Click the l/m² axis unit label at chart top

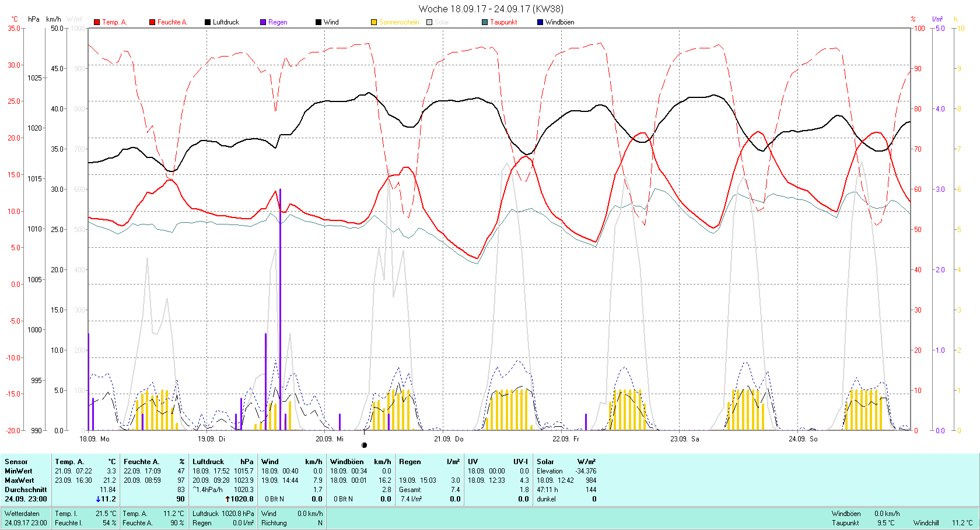coord(937,19)
